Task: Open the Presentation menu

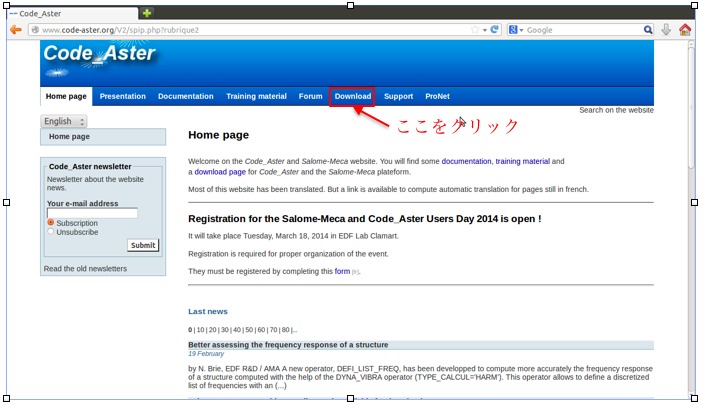Action: tap(123, 96)
